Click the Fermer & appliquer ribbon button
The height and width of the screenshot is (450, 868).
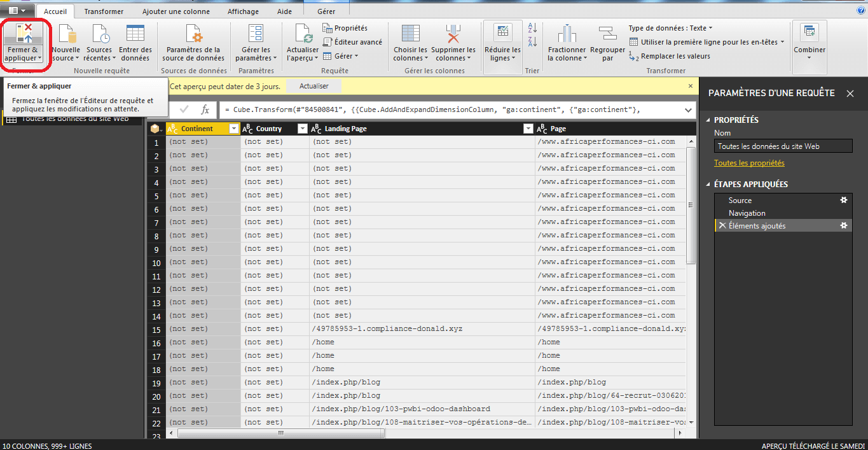(x=23, y=43)
